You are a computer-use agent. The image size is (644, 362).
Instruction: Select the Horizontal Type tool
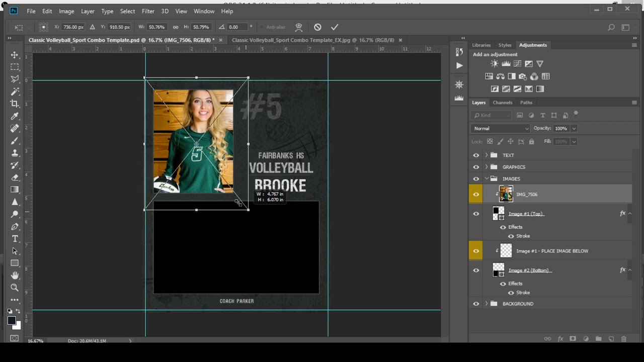click(x=15, y=239)
